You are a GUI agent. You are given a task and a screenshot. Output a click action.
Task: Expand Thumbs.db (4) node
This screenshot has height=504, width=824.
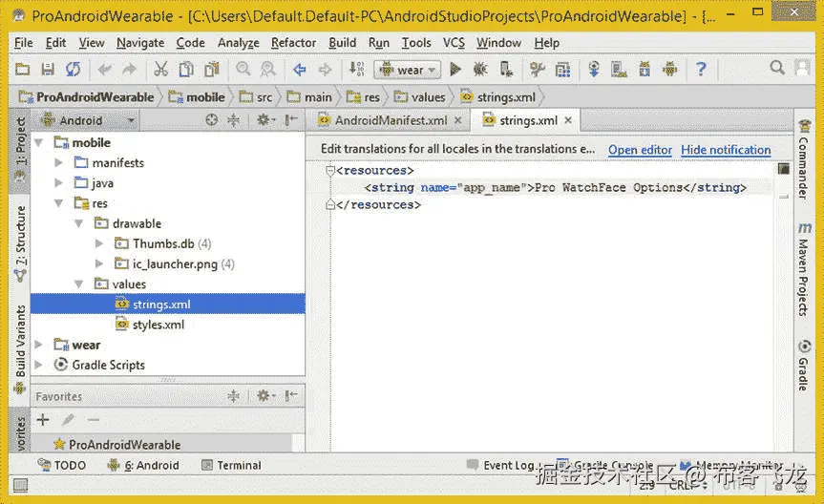(98, 243)
